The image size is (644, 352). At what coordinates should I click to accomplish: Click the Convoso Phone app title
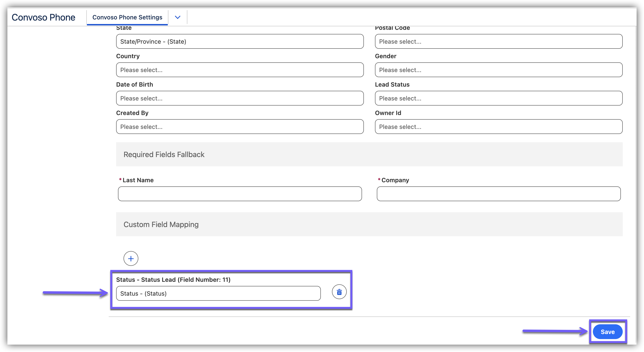[x=43, y=17]
